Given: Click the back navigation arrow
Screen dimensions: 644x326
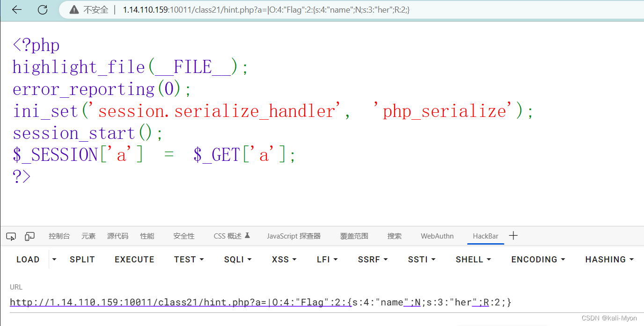Looking at the screenshot, I should point(17,9).
